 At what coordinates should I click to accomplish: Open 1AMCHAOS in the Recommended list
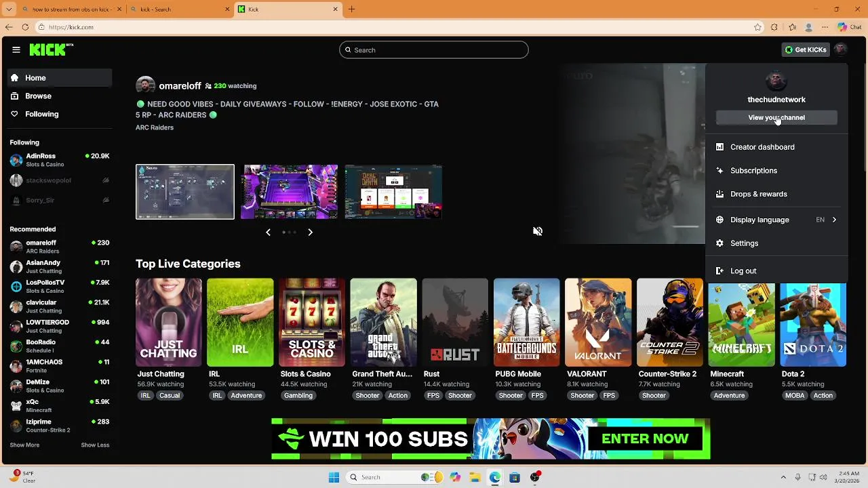(60, 366)
